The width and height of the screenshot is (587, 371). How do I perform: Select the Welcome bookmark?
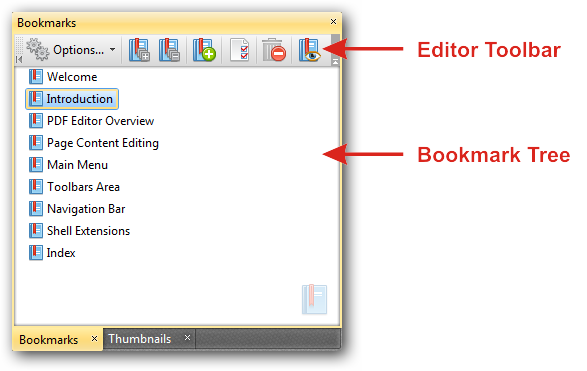(63, 77)
